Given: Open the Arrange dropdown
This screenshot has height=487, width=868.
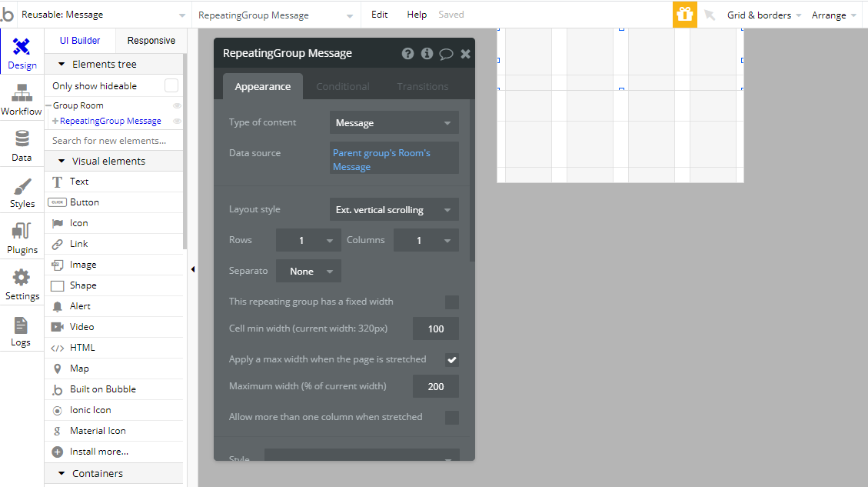Looking at the screenshot, I should click(x=833, y=15).
